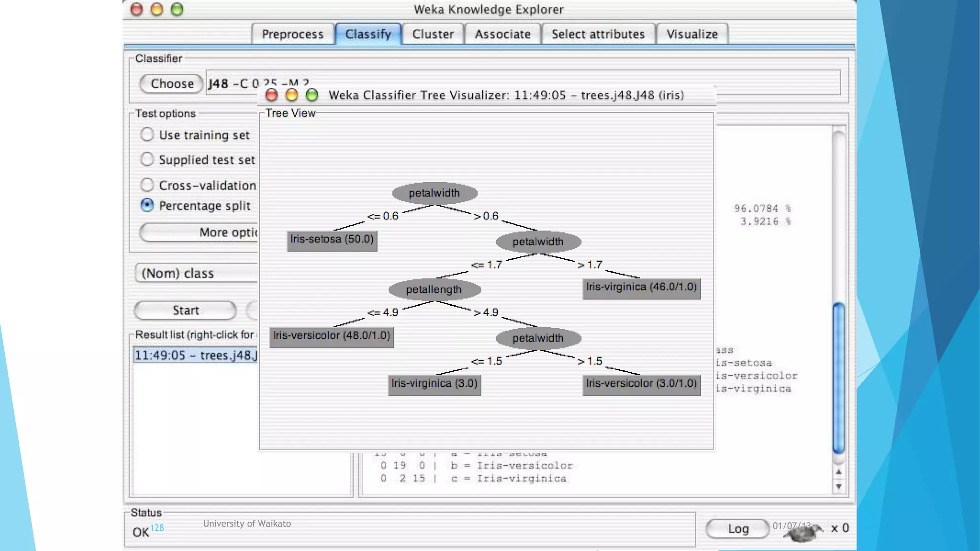This screenshot has height=551, width=980.
Task: Click the Choose classifier button
Action: 172,84
